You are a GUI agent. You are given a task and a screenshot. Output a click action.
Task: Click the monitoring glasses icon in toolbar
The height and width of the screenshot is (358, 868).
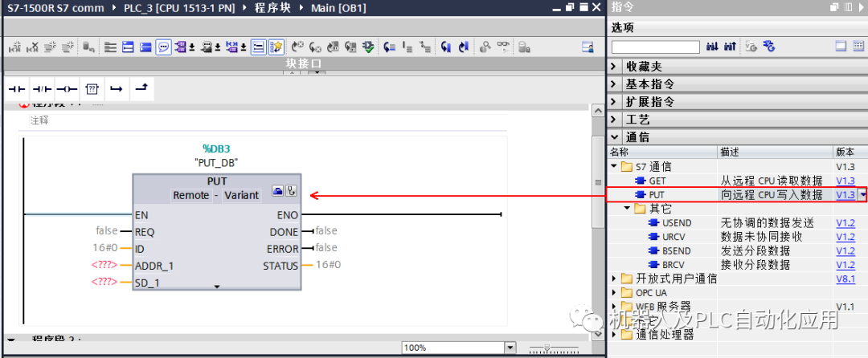pos(502,47)
